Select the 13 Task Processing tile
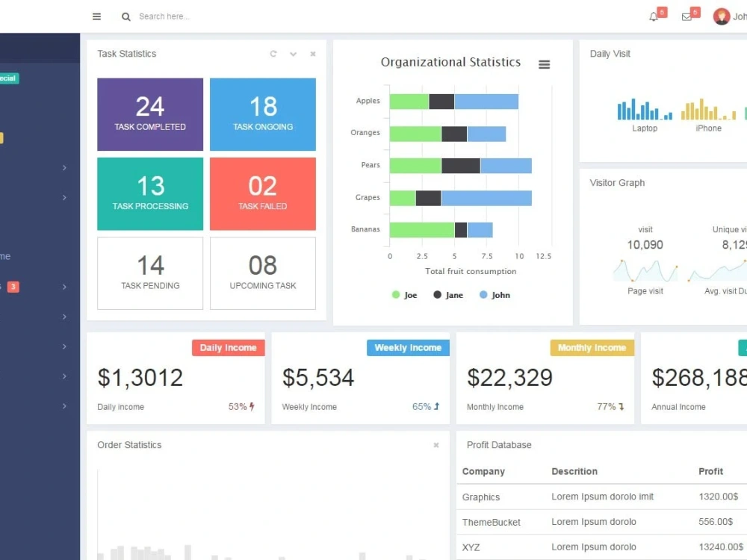This screenshot has width=747, height=560. [x=150, y=194]
